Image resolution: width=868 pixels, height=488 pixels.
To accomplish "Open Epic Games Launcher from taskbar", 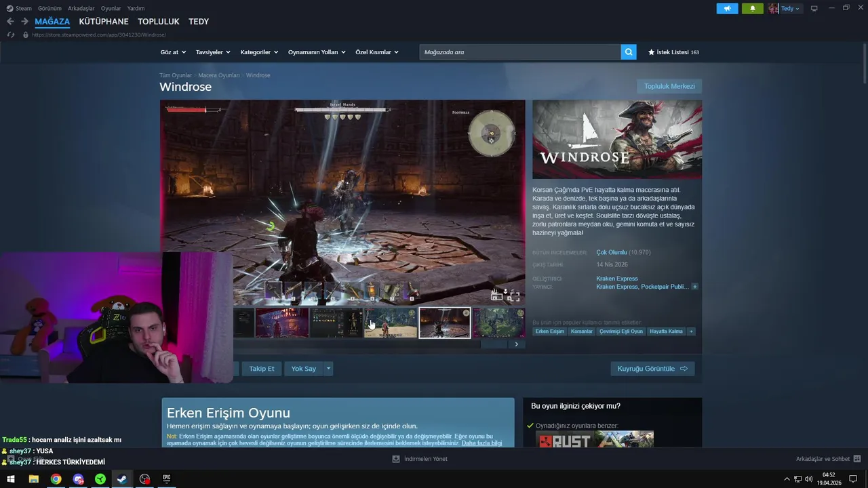I will tap(166, 479).
